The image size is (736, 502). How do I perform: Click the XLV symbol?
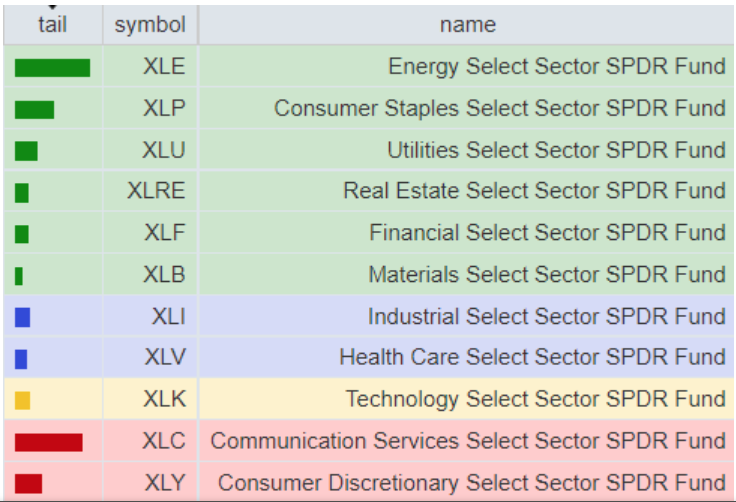point(164,357)
